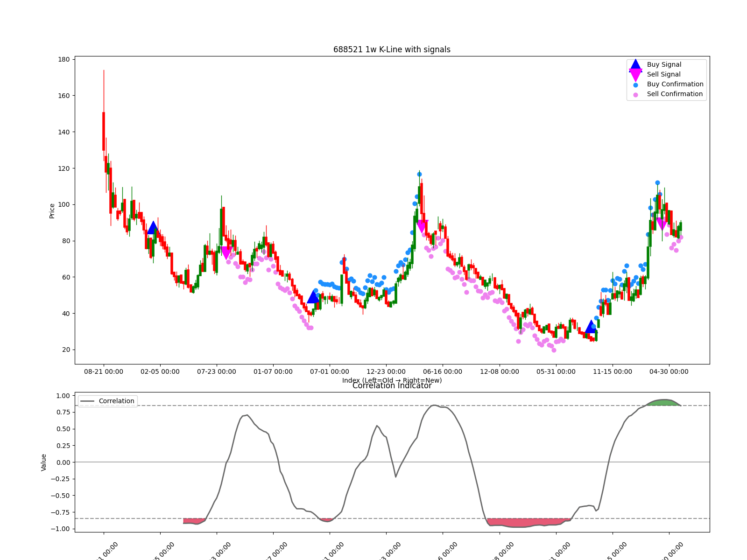The image size is (747, 560).
Task: Select the 'Buy Signal' legend label
Action: coord(664,65)
